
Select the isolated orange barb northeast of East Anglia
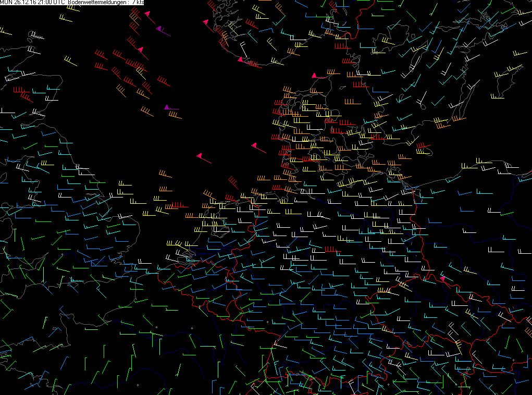point(165,174)
